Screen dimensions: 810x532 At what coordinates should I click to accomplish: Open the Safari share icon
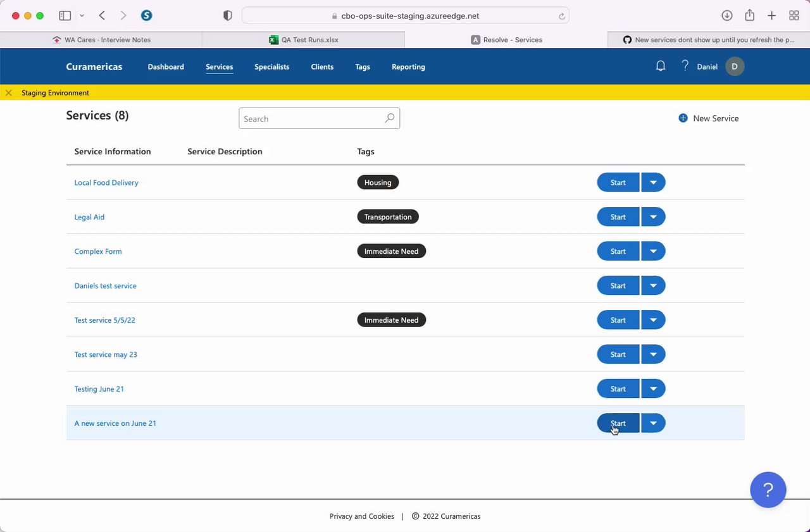(750, 16)
